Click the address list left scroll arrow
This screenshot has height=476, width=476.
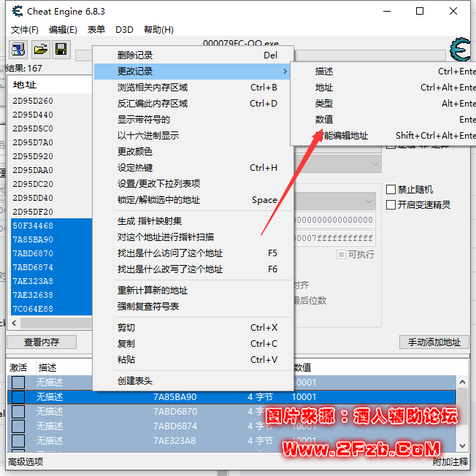tap(14, 323)
